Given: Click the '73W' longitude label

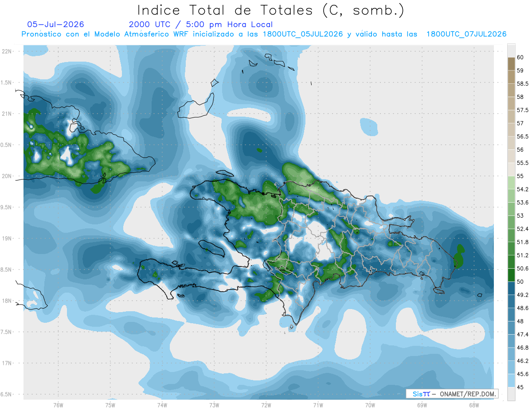Looking at the screenshot, I should click(x=214, y=405).
